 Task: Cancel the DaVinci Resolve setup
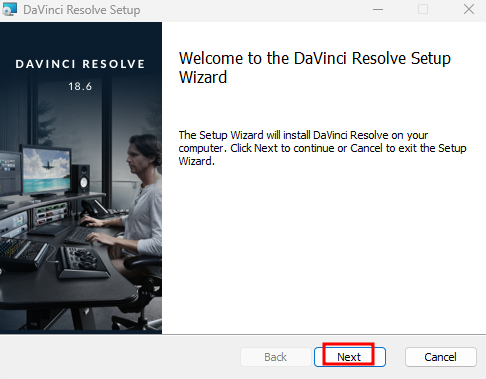click(x=440, y=357)
